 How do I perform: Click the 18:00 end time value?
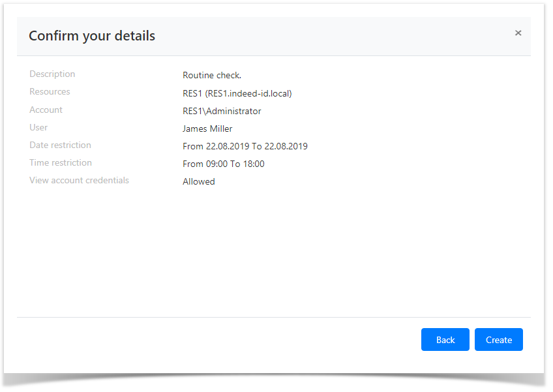[254, 164]
